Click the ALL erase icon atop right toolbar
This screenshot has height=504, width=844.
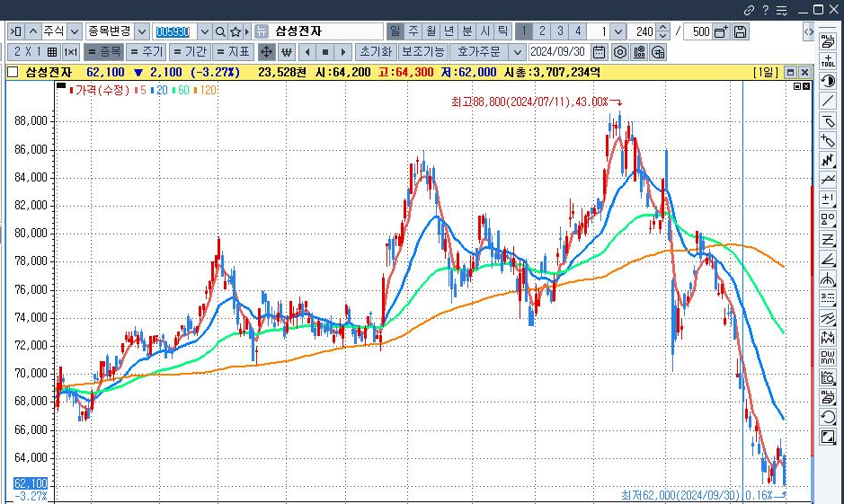827,41
